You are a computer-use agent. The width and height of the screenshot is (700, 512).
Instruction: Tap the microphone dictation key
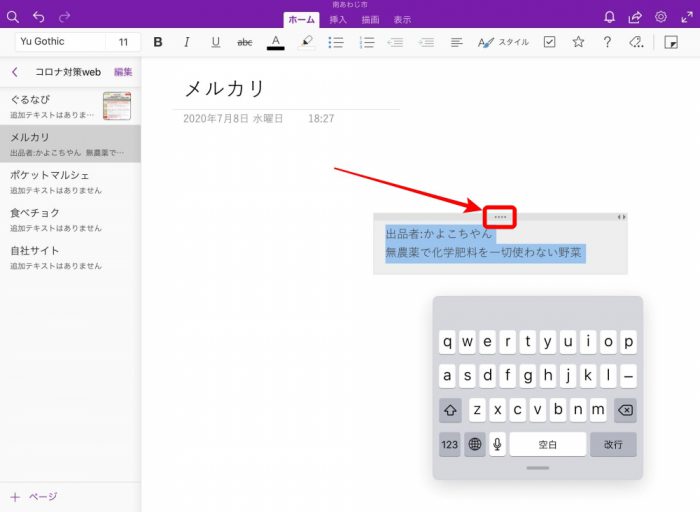497,444
